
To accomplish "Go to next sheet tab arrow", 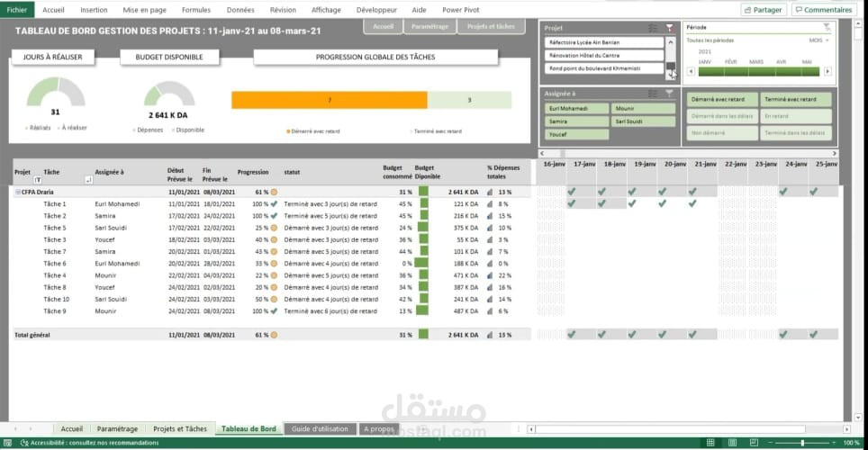I will [31, 429].
